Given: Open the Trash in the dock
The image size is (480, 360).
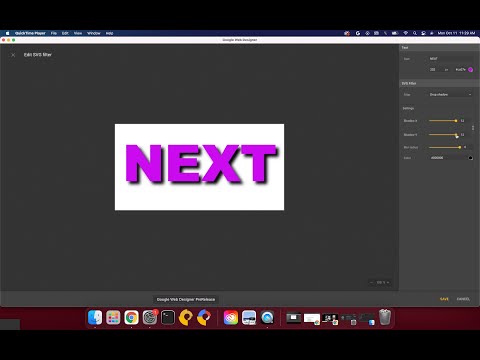Looking at the screenshot, I should click(x=385, y=317).
